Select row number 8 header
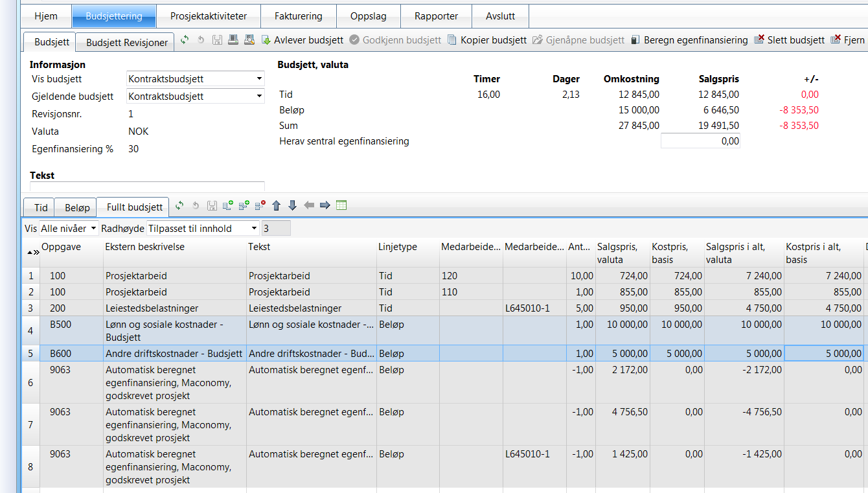 click(30, 466)
